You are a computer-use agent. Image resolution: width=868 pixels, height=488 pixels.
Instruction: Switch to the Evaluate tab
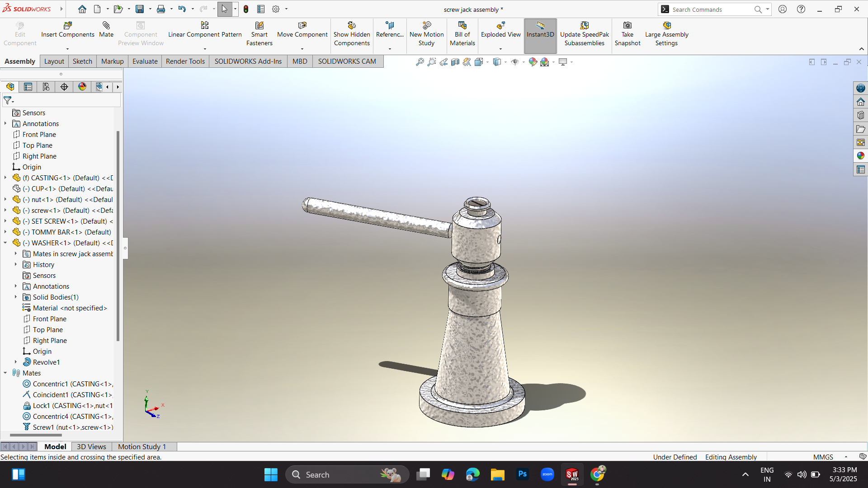pyautogui.click(x=145, y=61)
